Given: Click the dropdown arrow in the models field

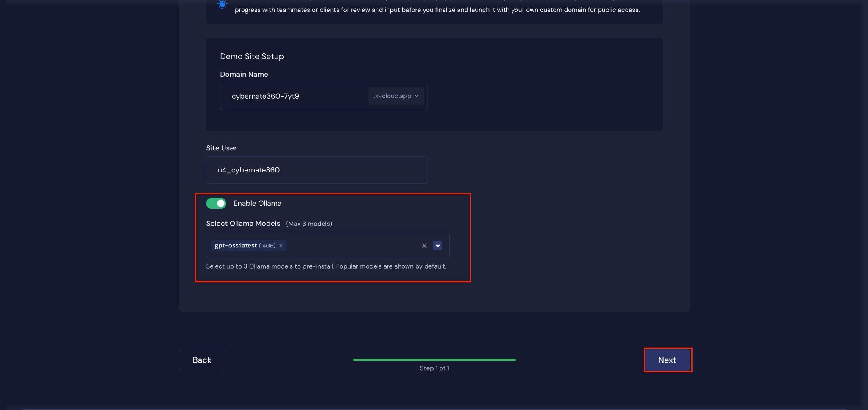Looking at the screenshot, I should point(437,246).
